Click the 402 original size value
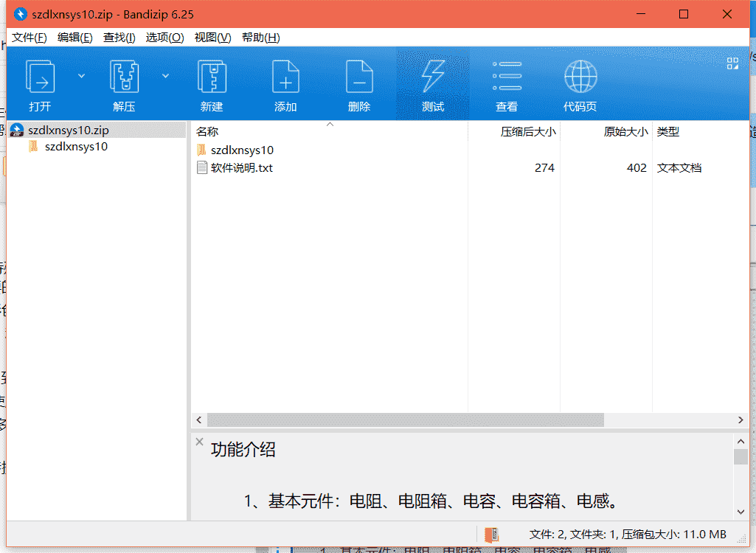Image resolution: width=756 pixels, height=553 pixels. 637,168
